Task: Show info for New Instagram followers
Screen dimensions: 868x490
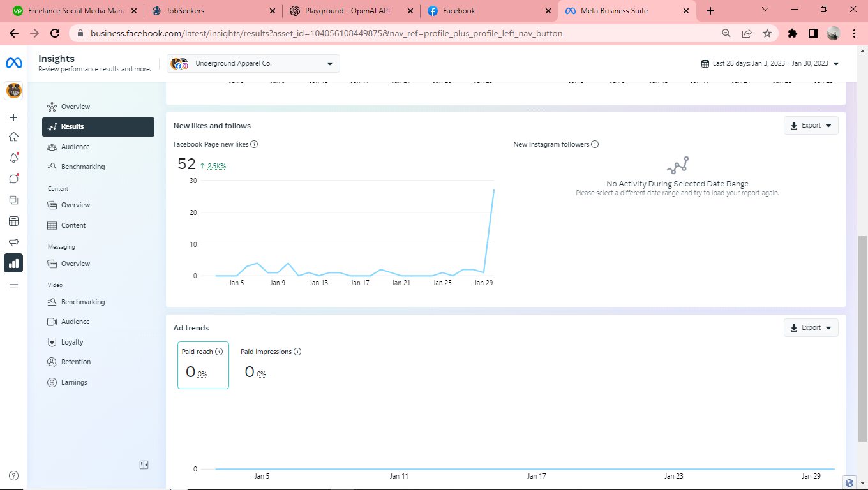Action: pos(595,144)
